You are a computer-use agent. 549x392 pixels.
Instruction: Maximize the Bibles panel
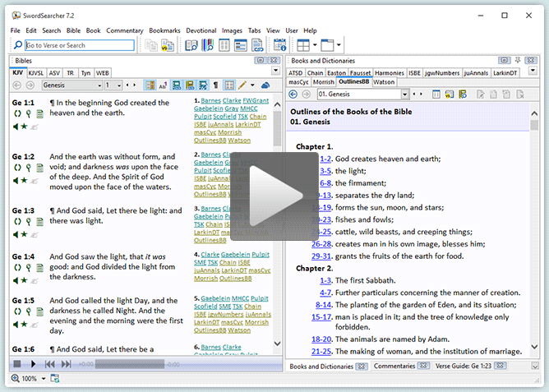point(261,61)
